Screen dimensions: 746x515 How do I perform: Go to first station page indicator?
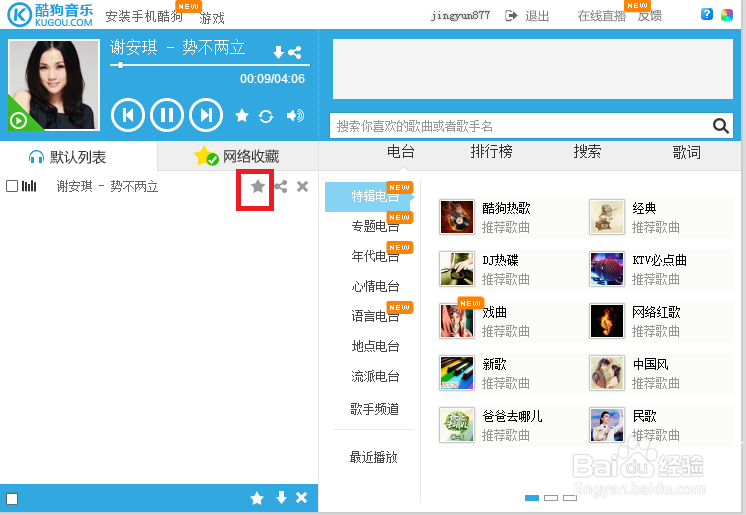(532, 498)
